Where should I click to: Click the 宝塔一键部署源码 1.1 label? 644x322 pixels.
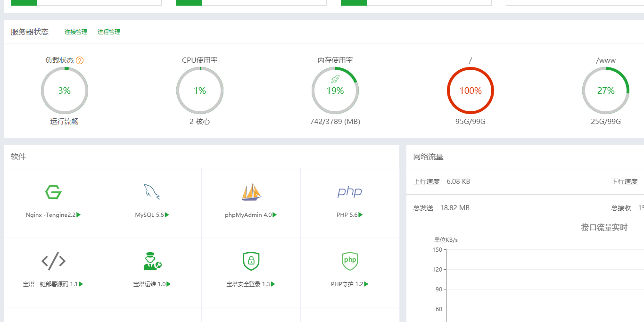[x=50, y=284]
